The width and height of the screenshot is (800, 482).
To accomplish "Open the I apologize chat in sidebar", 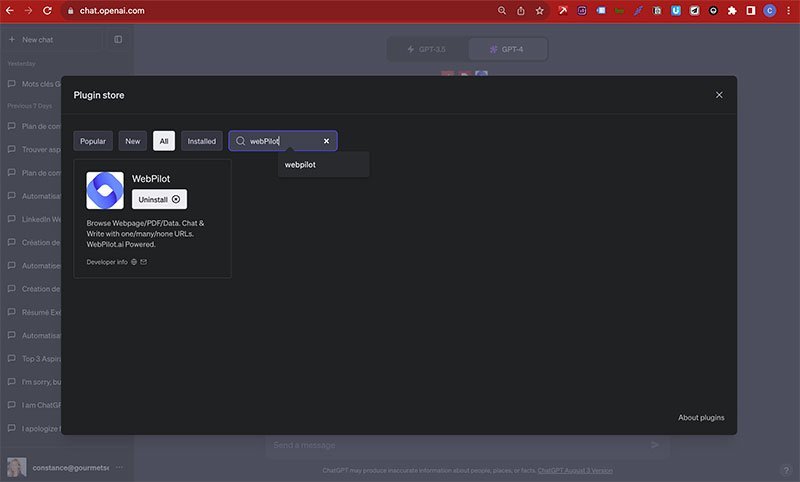I will [x=34, y=428].
